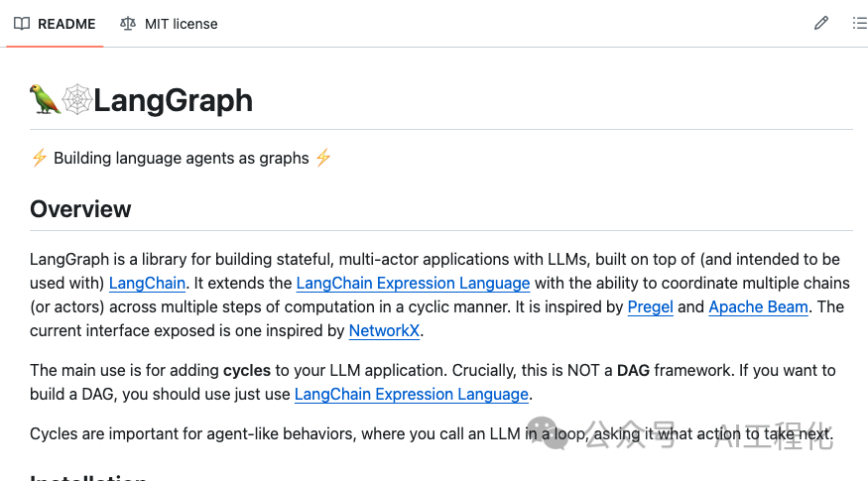
Task: Follow the Pregel link
Action: point(651,306)
